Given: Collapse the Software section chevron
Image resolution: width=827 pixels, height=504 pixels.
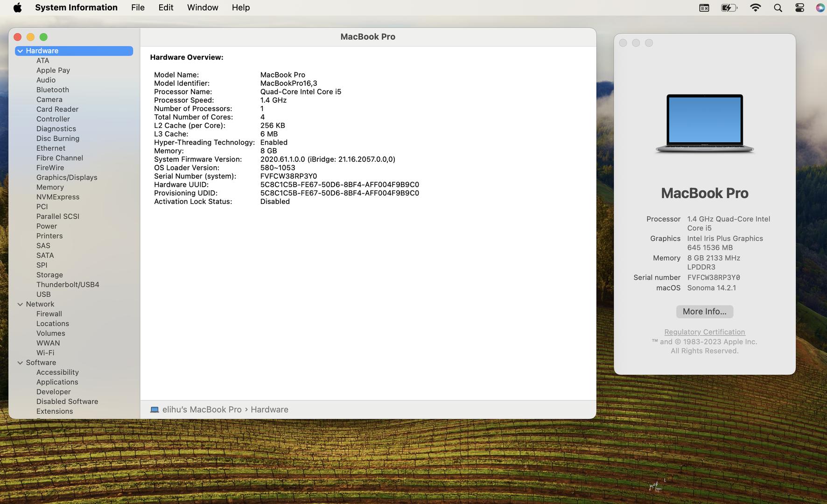Looking at the screenshot, I should click(20, 363).
